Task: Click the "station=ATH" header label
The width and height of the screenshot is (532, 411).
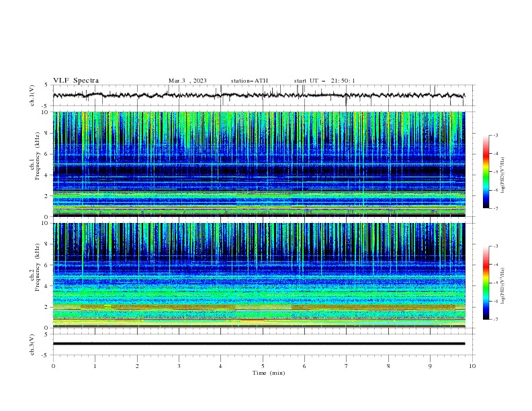Action: tap(249, 81)
